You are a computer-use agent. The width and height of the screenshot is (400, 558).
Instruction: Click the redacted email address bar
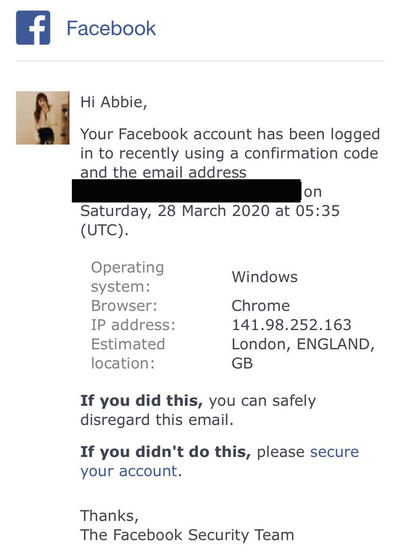(186, 191)
